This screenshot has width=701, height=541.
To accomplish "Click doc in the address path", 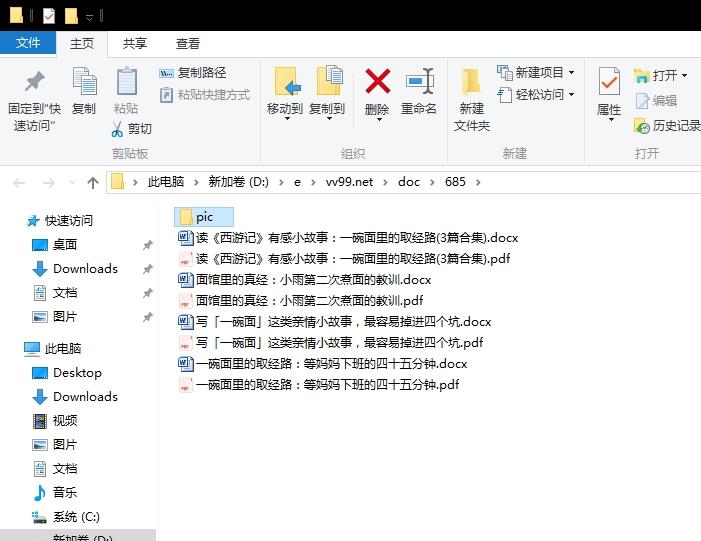I will click(x=409, y=182).
